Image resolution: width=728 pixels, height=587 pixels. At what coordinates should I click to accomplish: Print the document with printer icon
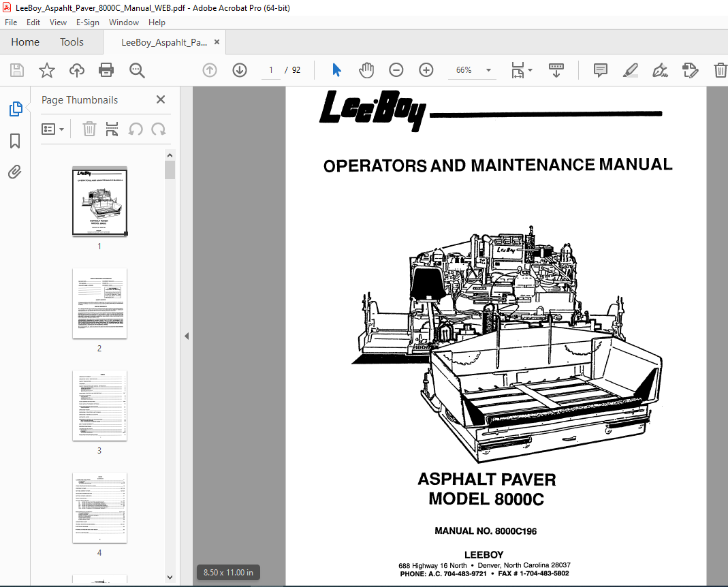106,70
